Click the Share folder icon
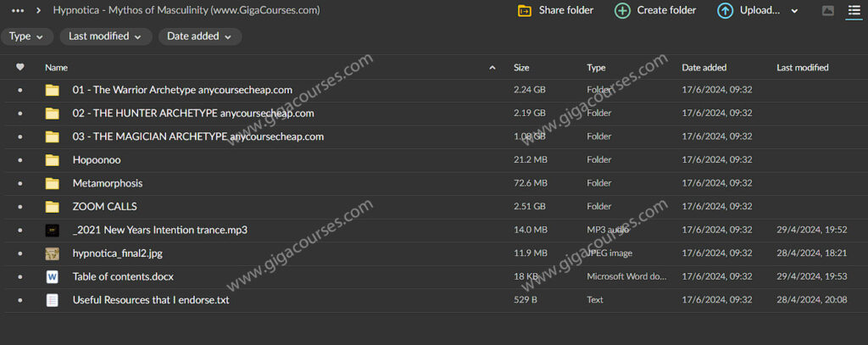Viewport: 868px width, 345px height. [x=526, y=11]
